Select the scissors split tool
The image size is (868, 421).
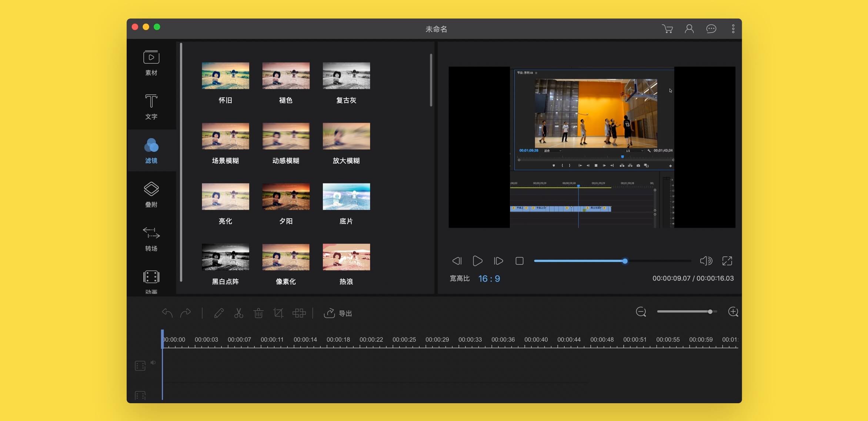tap(238, 314)
